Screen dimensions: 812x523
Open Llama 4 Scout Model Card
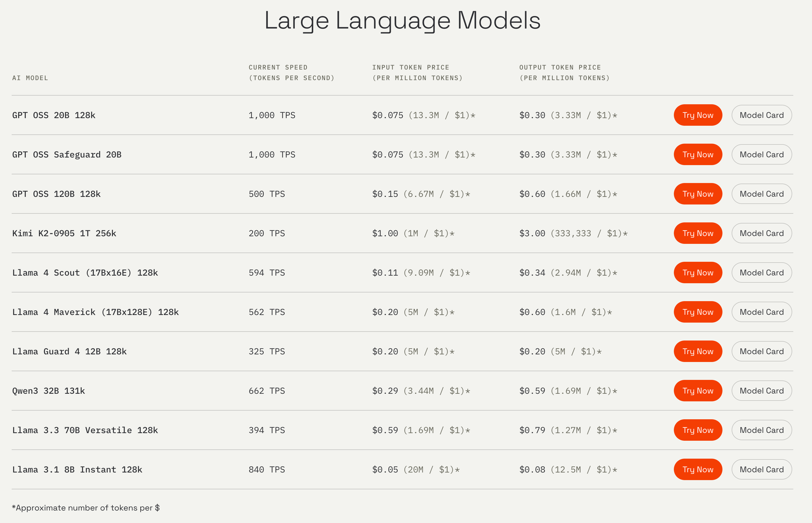pyautogui.click(x=762, y=273)
